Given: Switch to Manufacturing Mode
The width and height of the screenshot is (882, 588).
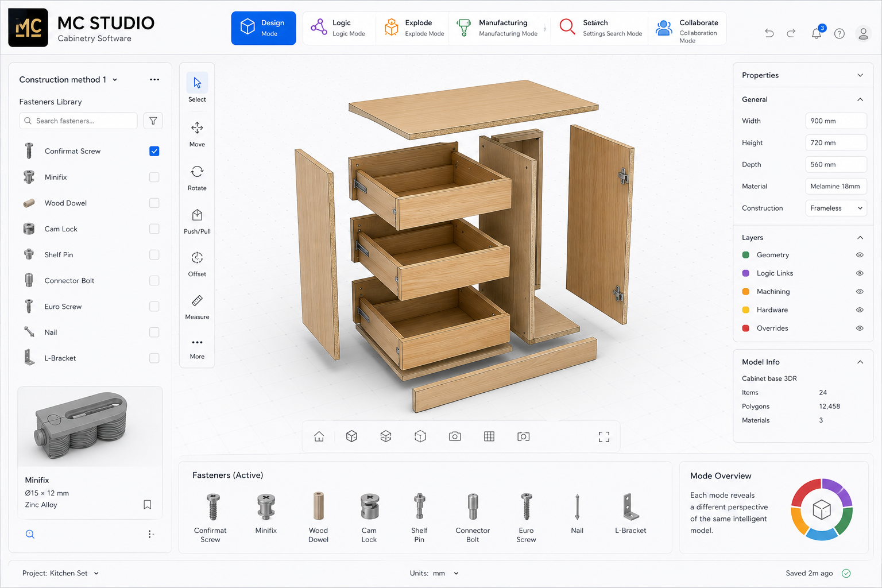Looking at the screenshot, I should (x=498, y=28).
